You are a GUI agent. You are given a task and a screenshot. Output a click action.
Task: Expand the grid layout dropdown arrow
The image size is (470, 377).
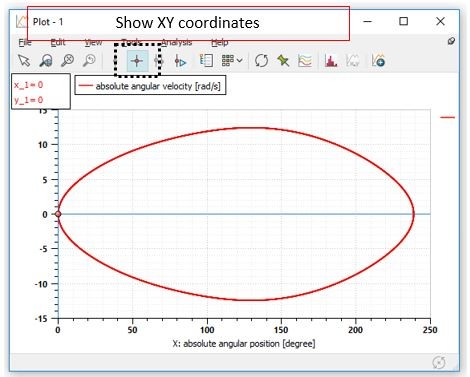click(x=239, y=61)
